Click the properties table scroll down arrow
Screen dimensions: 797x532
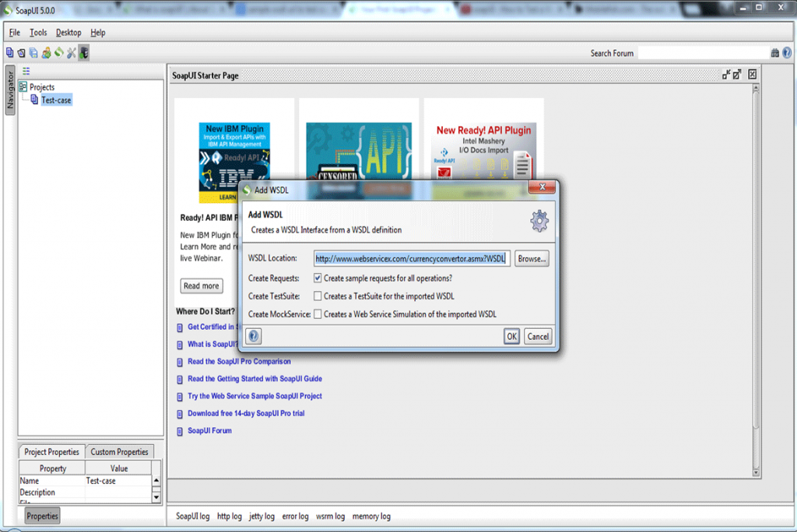coord(156,498)
